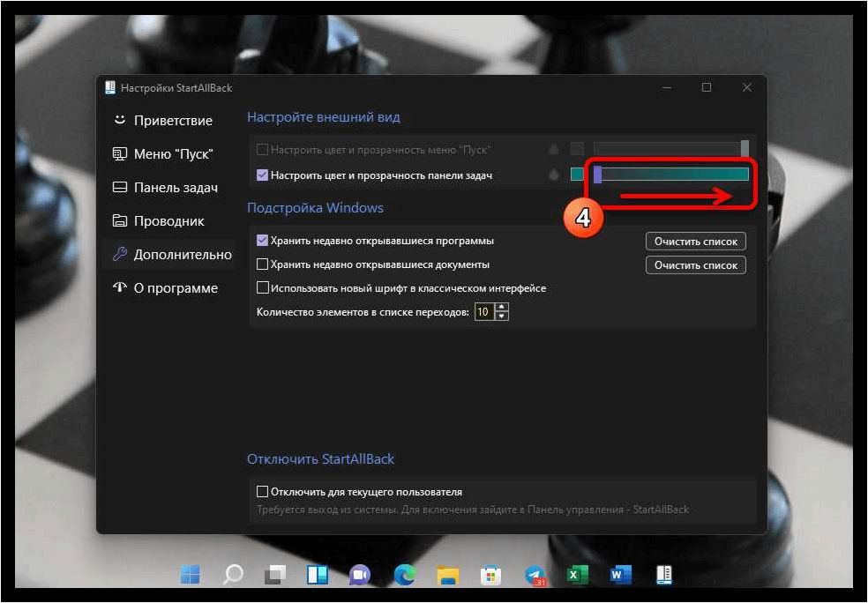
Task: Click the droplet icon on Start menu row
Action: [554, 149]
